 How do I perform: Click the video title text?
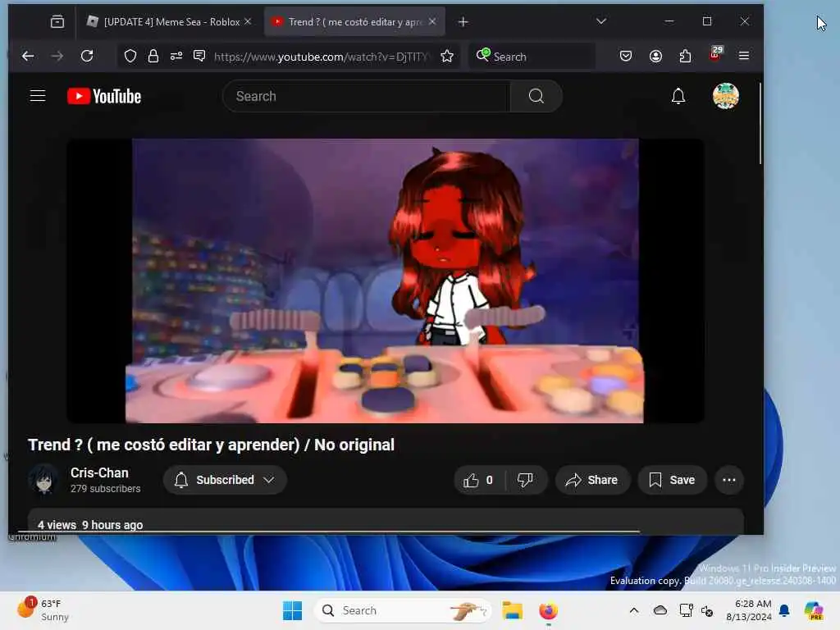(x=211, y=445)
